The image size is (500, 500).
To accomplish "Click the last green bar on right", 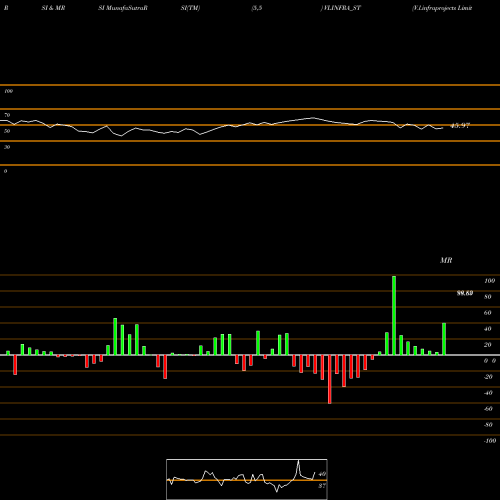I will [444, 339].
